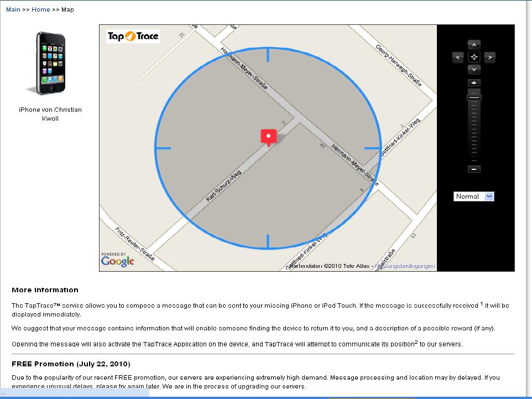This screenshot has height=399, width=532.
Task: Click the Karl-Schurz-Weg street label
Action: (223, 186)
